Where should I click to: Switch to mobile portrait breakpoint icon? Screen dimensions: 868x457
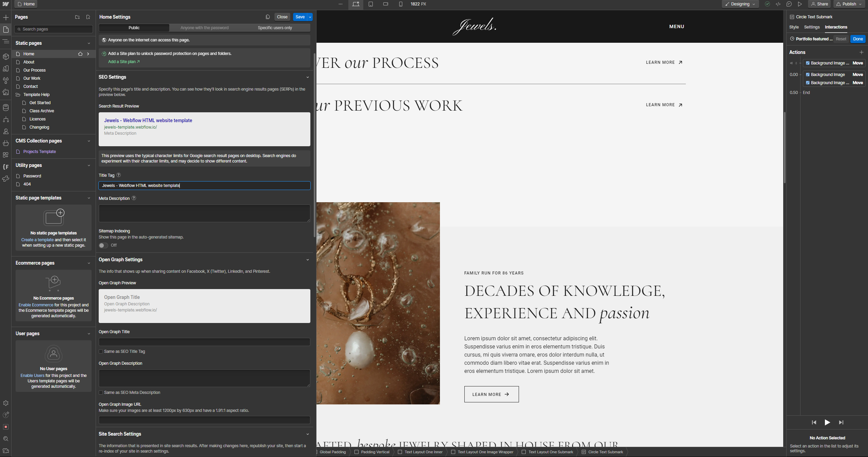[401, 4]
